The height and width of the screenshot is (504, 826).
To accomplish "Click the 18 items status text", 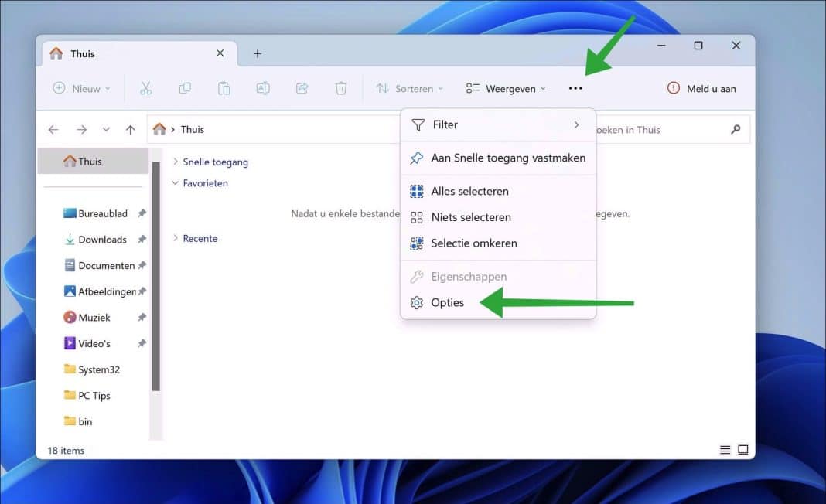I will pyautogui.click(x=66, y=451).
